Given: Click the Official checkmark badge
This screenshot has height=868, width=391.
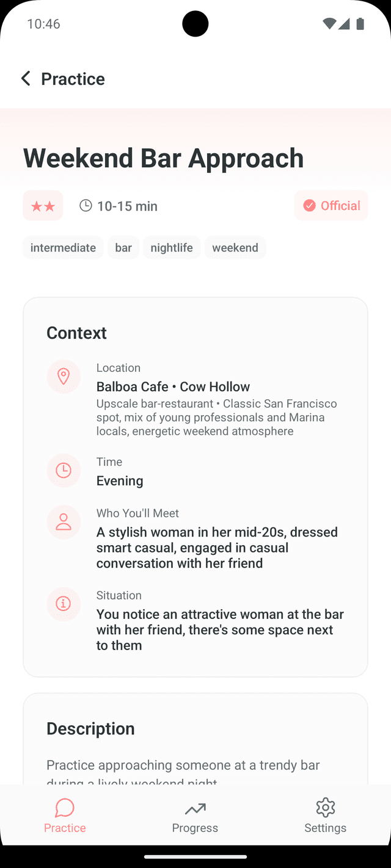Looking at the screenshot, I should pyautogui.click(x=331, y=206).
